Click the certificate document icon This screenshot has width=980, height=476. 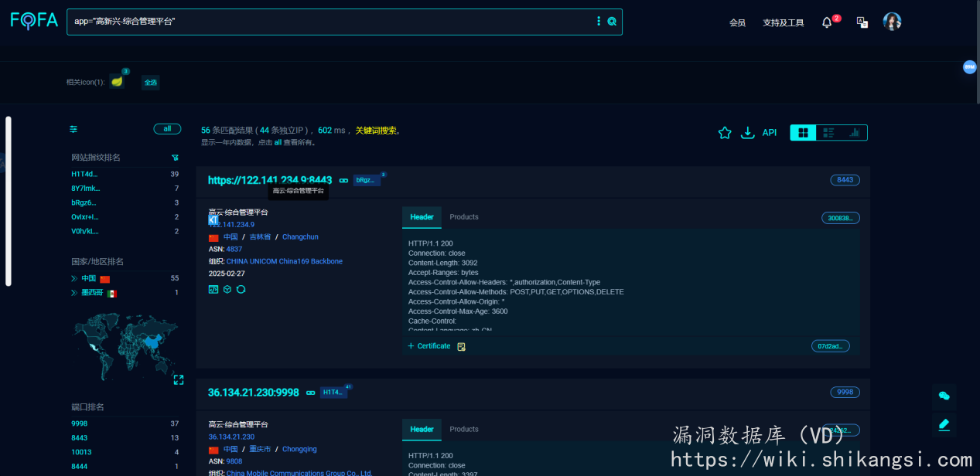(x=461, y=346)
